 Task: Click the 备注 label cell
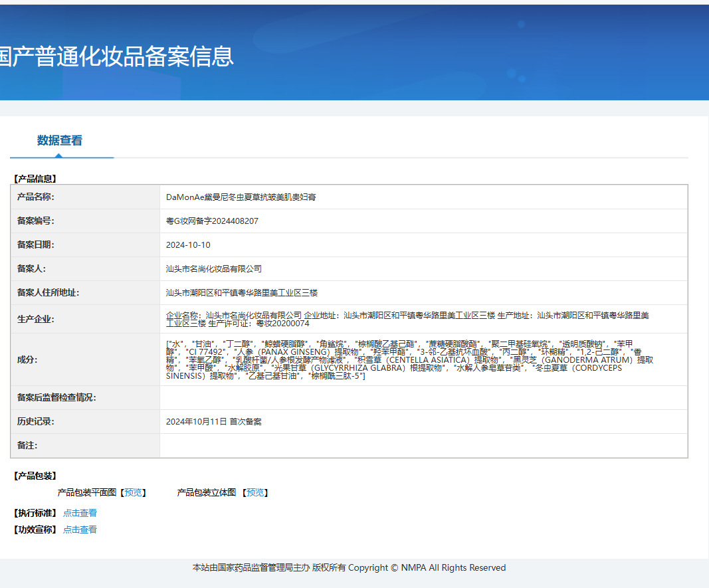tap(85, 446)
